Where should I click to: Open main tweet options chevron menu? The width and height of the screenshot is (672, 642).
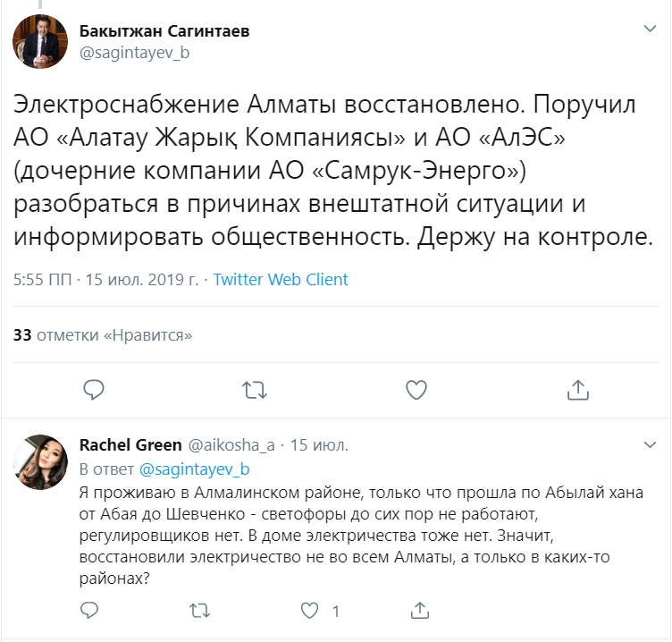click(650, 30)
